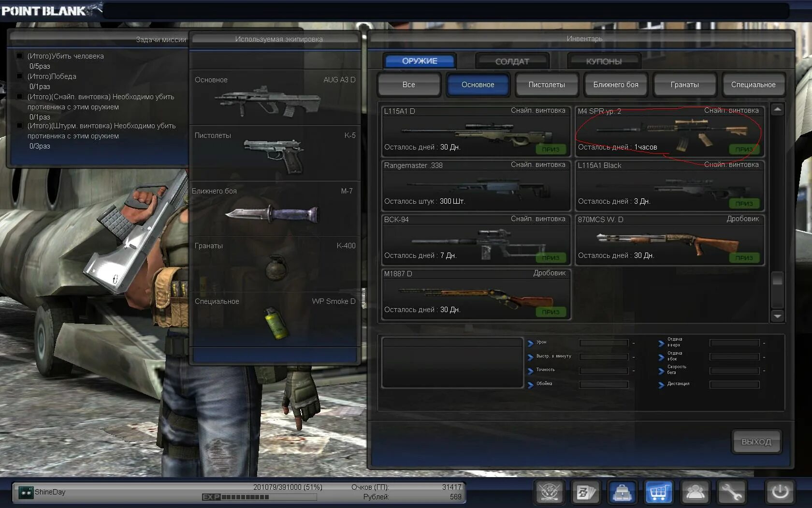Click the Инвентарь panel header
812x508 pixels.
point(584,39)
